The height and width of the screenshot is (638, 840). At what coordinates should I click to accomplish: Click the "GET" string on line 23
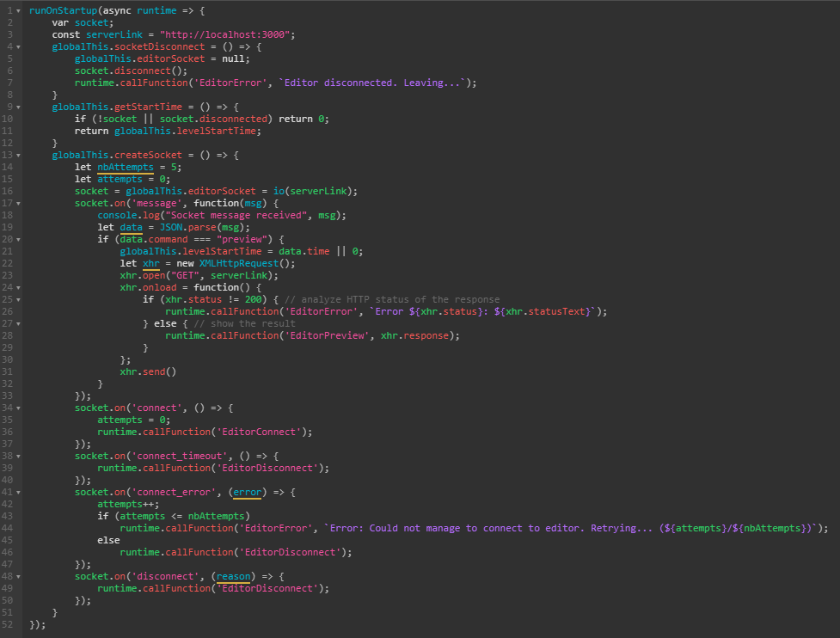click(185, 276)
